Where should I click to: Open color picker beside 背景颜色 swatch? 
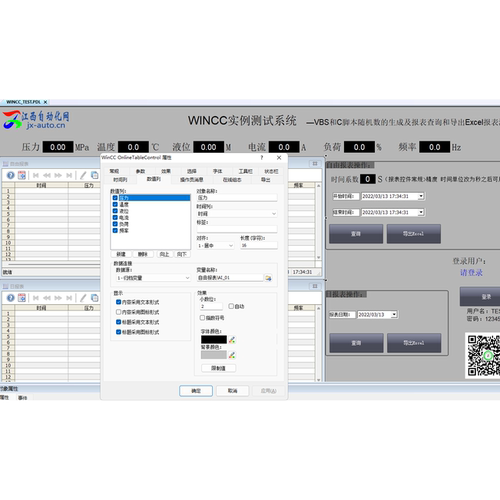(x=232, y=355)
